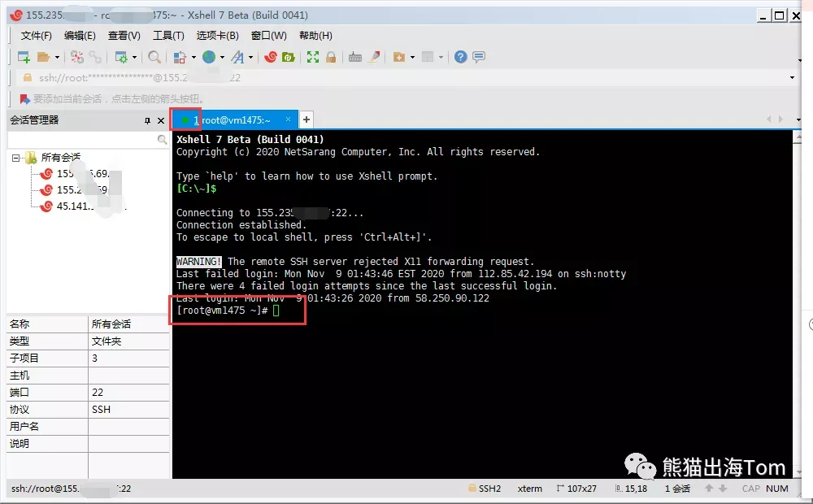Click the 协议 value SSH cell
Viewport: 813px width, 504px height.
pyautogui.click(x=128, y=410)
